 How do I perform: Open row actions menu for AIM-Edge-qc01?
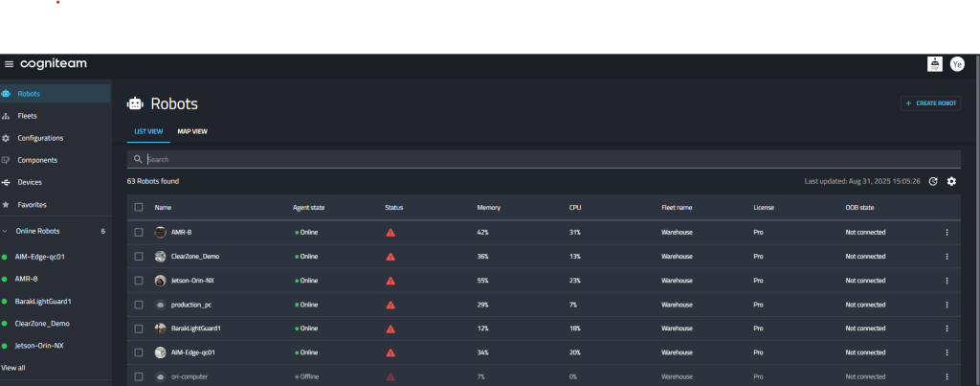(x=947, y=352)
